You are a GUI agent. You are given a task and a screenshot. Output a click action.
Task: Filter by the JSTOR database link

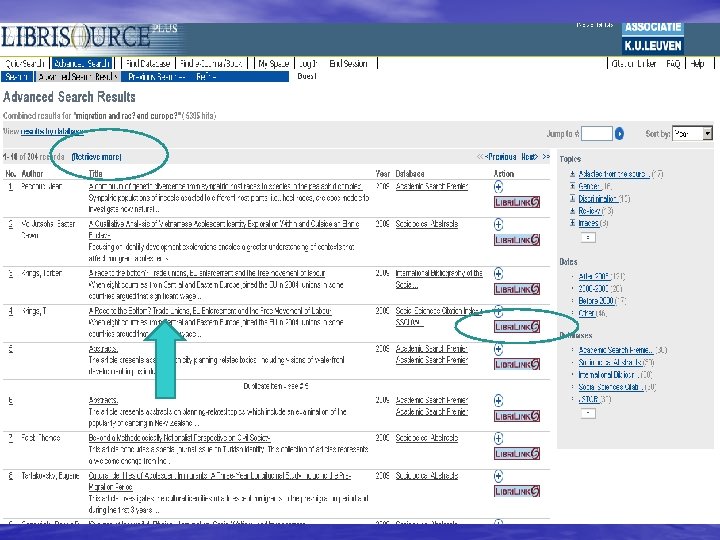click(589, 399)
